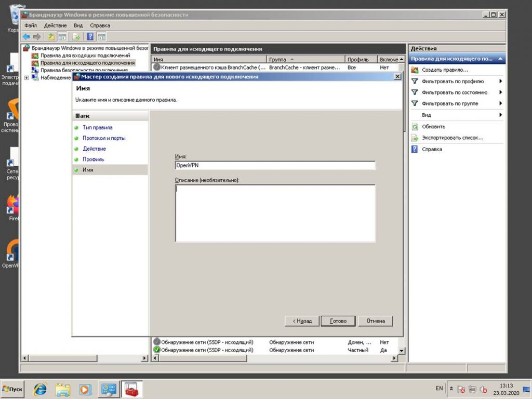
Task: Select 'Правила безопасности подключения' tree node
Action: (84, 70)
